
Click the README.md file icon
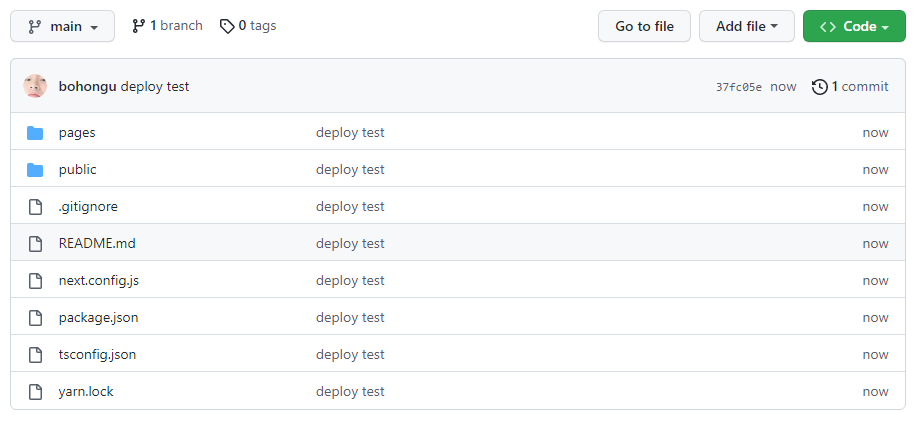pyautogui.click(x=36, y=244)
